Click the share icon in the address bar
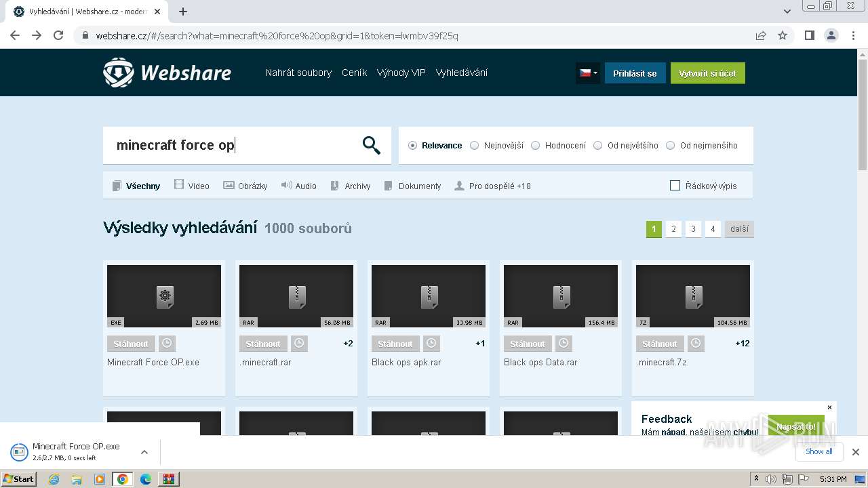 761,35
